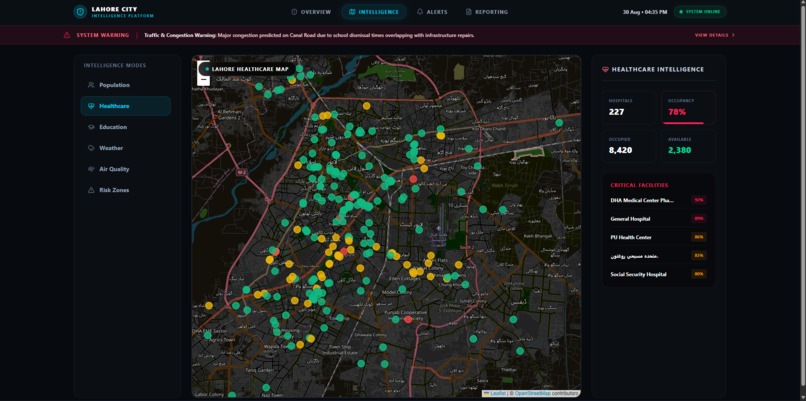The width and height of the screenshot is (806, 401).
Task: Click the 30 Aug 04:35 PM timestamp
Action: pos(645,12)
